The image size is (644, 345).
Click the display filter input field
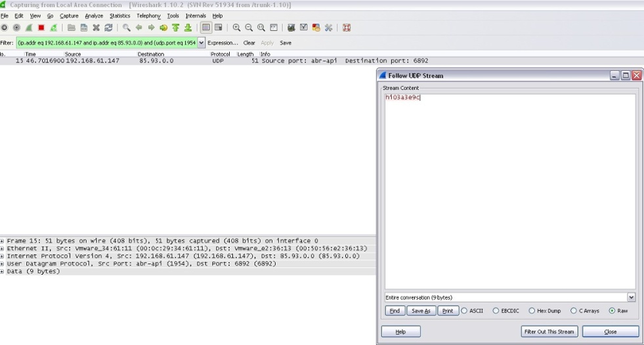coord(107,43)
